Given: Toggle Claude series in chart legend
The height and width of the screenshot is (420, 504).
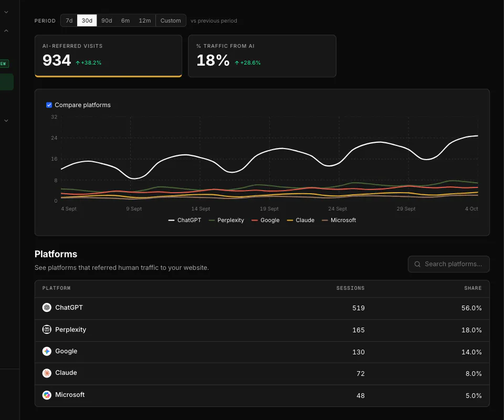Looking at the screenshot, I should tap(300, 220).
